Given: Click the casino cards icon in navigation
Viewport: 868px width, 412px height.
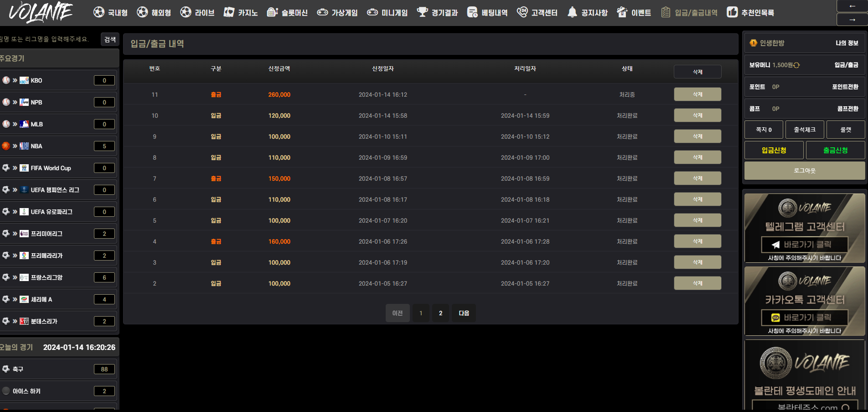Looking at the screenshot, I should [229, 12].
